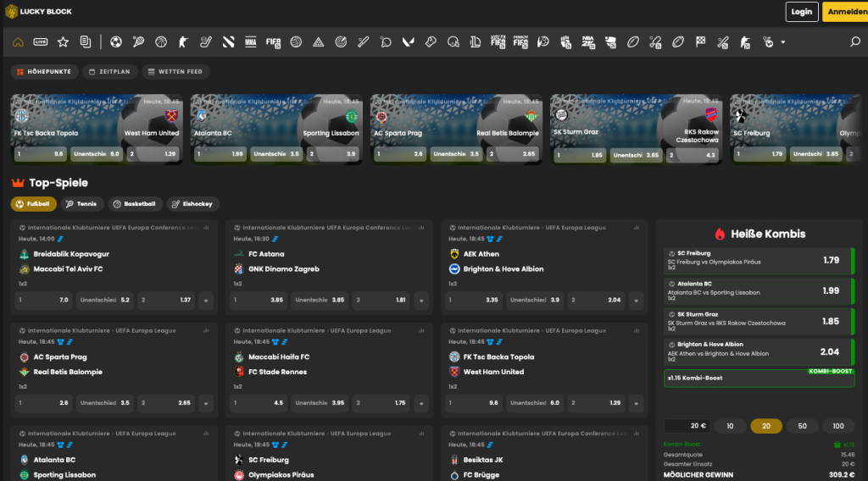Select the NBA 2K icon

pos(588,42)
